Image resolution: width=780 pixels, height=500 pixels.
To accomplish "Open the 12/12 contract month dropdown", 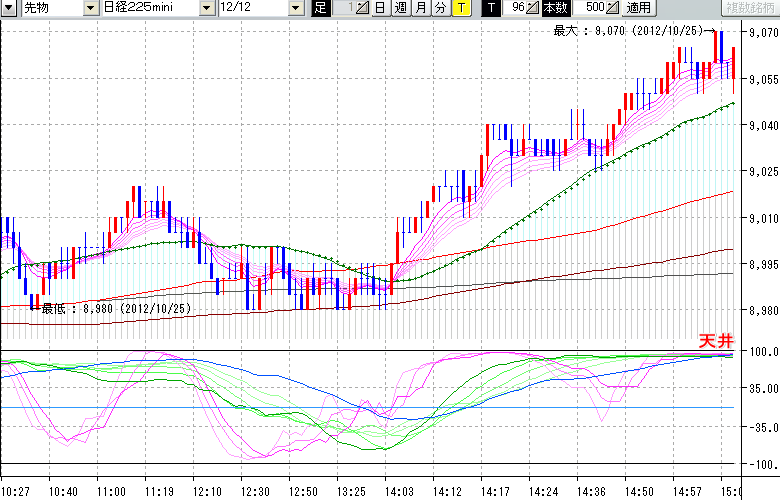I will 295,8.
